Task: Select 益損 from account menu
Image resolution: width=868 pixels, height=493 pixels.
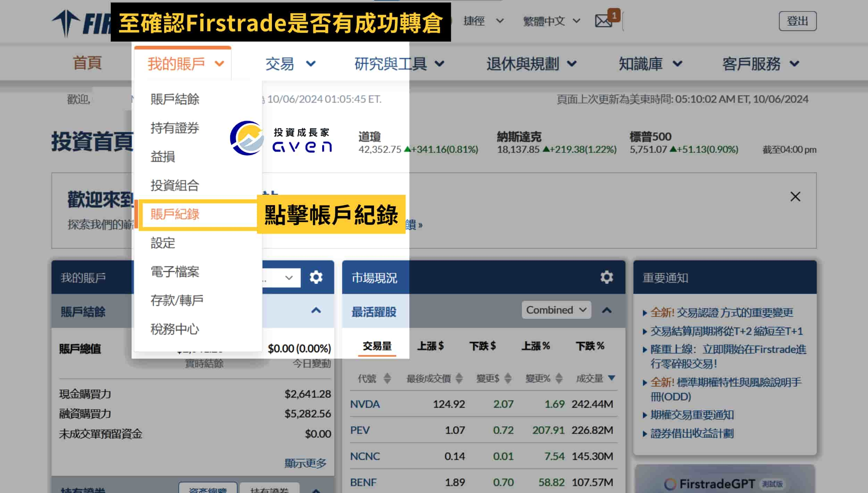Action: click(163, 157)
